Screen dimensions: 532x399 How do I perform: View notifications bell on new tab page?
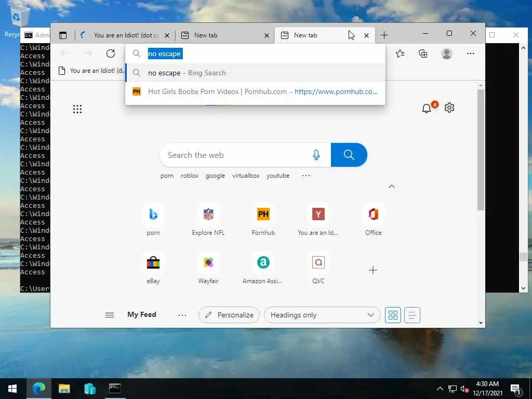427,108
